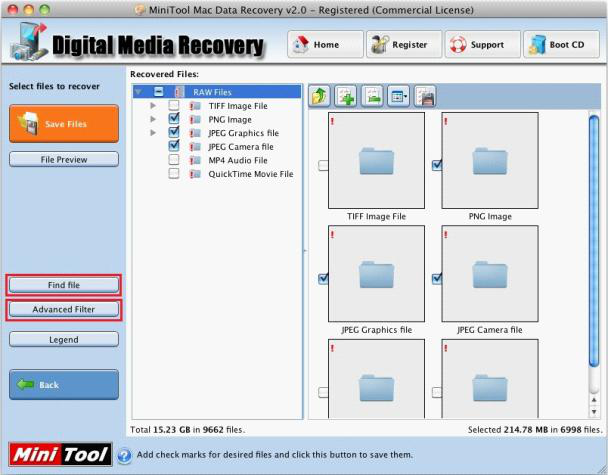The width and height of the screenshot is (608, 475).
Task: Select the PNG Image tree label
Action: pyautogui.click(x=230, y=119)
